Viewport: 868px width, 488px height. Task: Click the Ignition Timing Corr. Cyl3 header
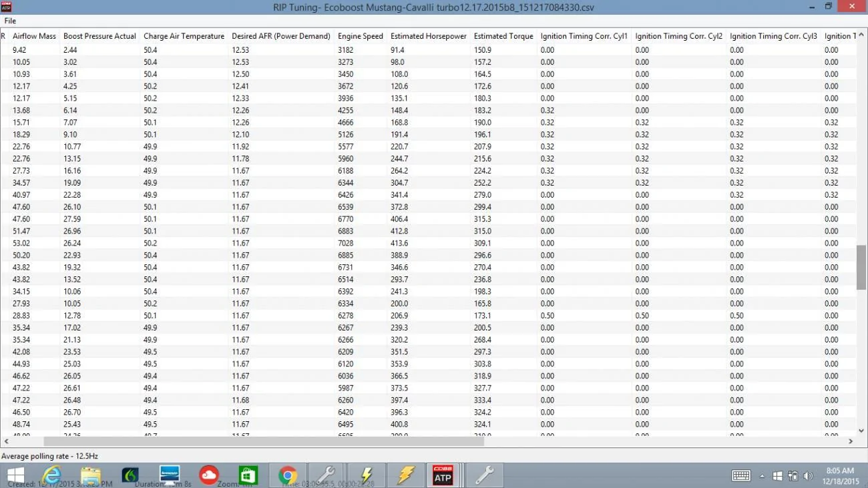tap(774, 36)
